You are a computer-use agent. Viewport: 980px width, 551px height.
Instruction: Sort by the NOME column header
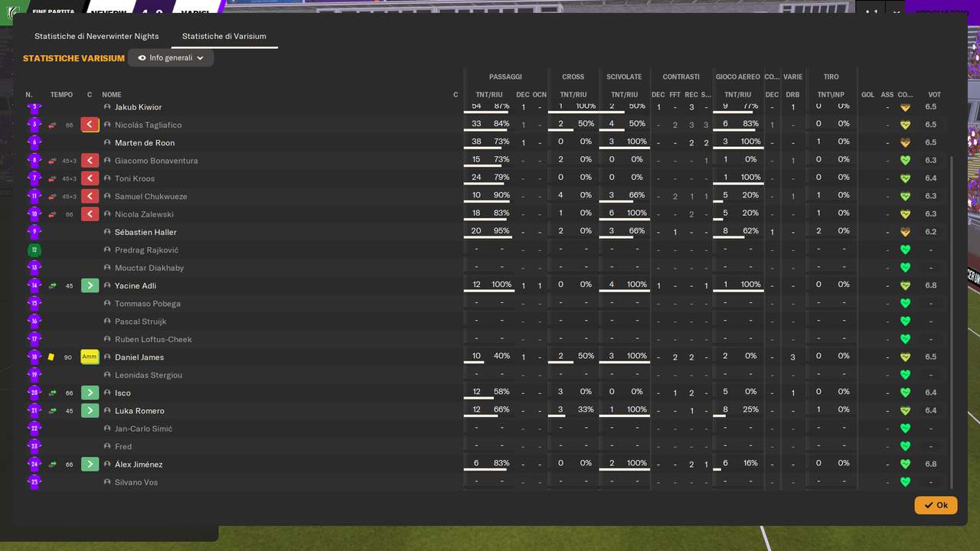(112, 95)
